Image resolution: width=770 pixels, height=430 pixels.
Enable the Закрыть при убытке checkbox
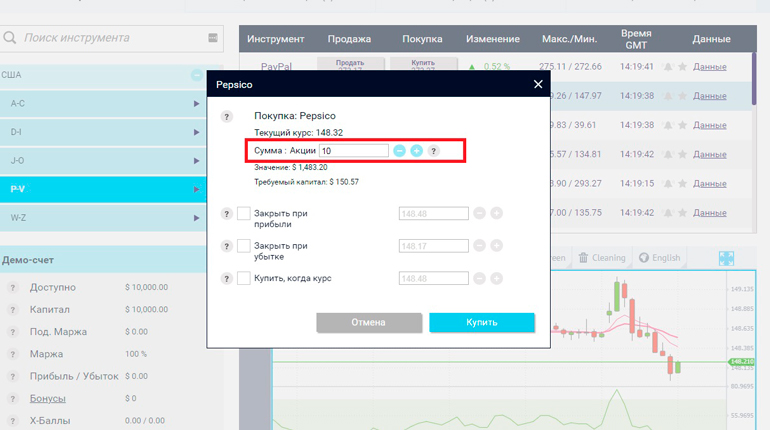pos(244,245)
